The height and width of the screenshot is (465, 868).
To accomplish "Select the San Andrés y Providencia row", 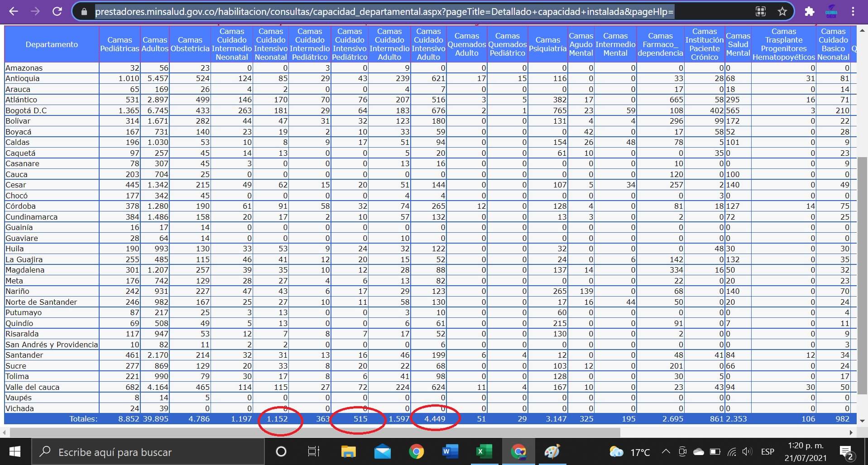I will [x=52, y=345].
